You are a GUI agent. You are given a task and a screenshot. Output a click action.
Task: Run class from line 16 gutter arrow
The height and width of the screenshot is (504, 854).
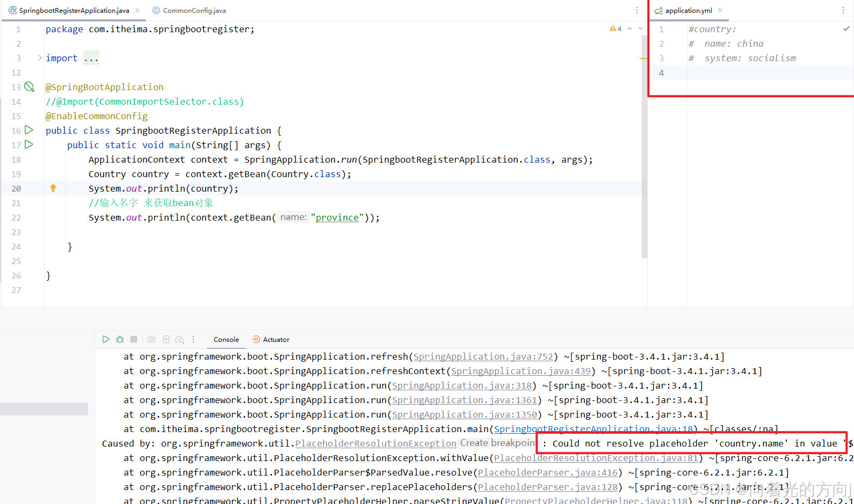29,130
